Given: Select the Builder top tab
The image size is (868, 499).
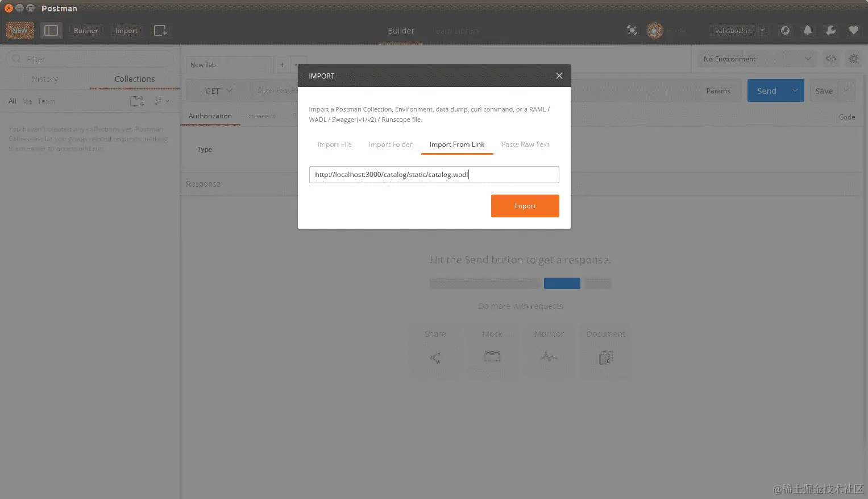Looking at the screenshot, I should pyautogui.click(x=401, y=31).
